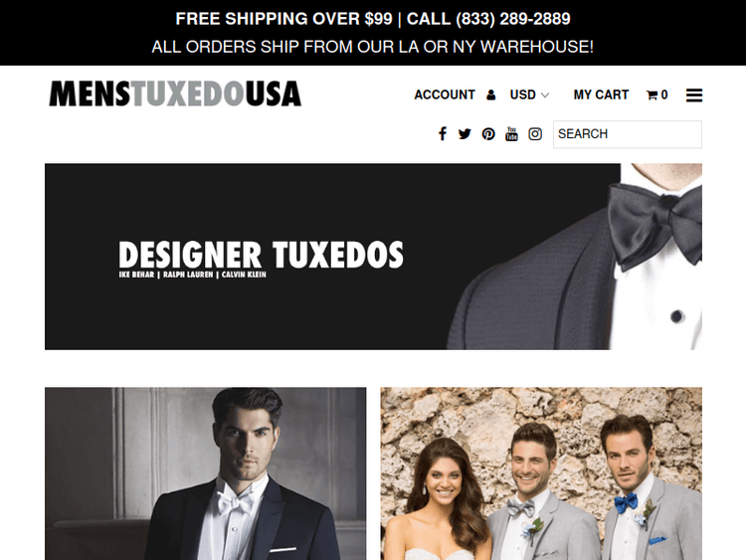Open the Pinterest icon link
Screen dimensions: 746x560
488,134
